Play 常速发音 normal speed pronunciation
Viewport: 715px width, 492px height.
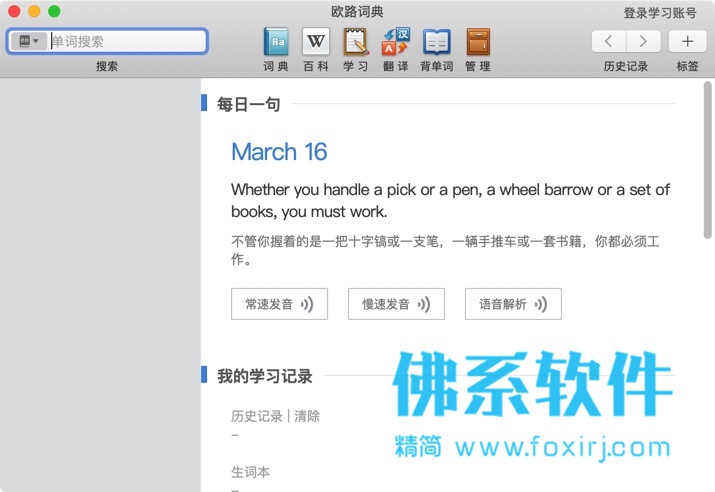tap(279, 304)
